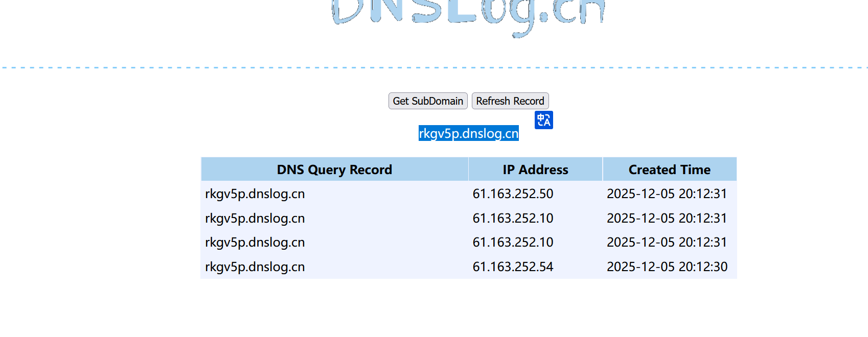Click the third row's DNS query record
The image size is (868, 337).
[255, 243]
